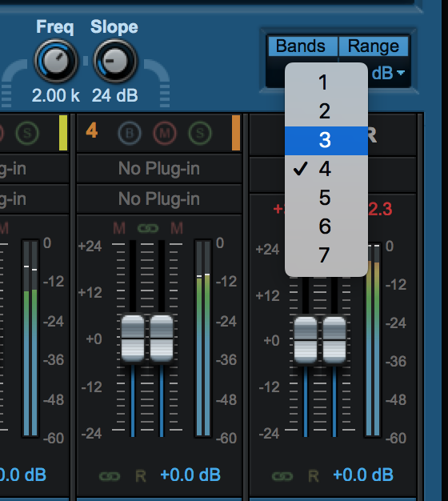Solo band 3 with green S button
Viewport: 448px width, 501px height.
[27, 133]
